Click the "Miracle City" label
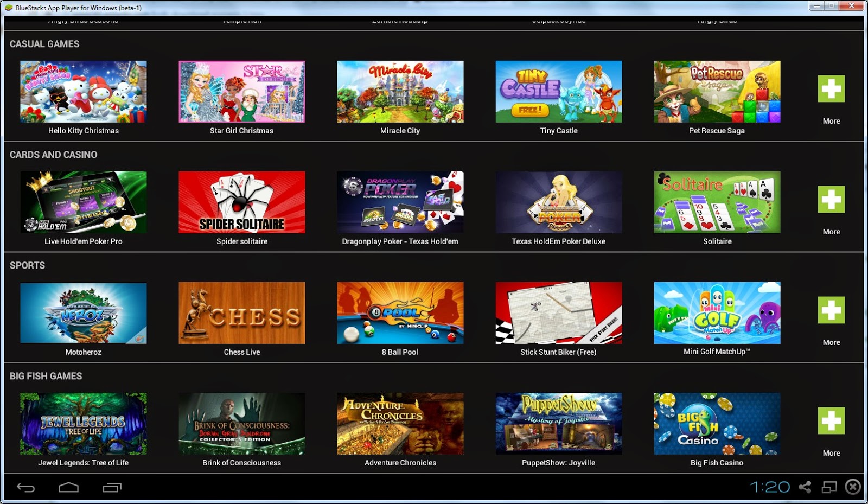This screenshot has height=504, width=868. coord(400,131)
